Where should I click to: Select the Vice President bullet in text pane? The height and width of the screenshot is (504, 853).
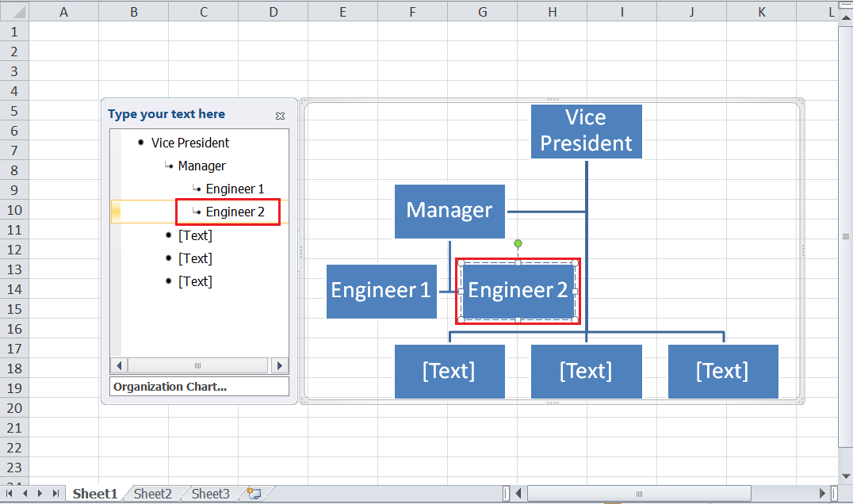point(190,143)
